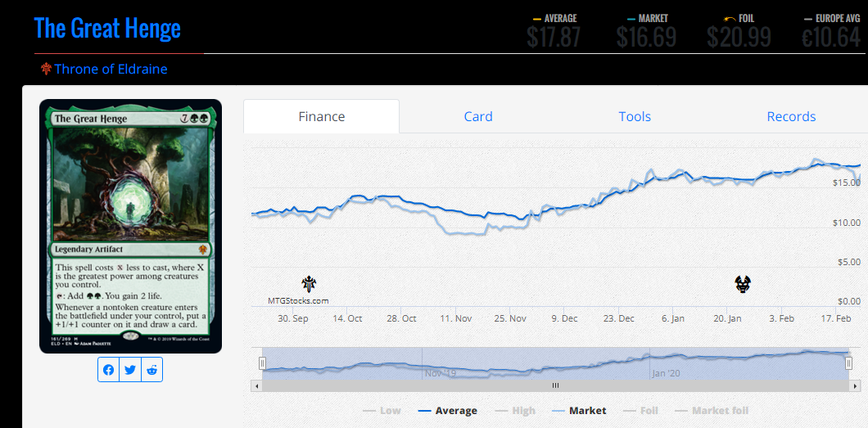The height and width of the screenshot is (428, 868).
Task: Click the AVERAGE price $17.87
Action: (554, 38)
